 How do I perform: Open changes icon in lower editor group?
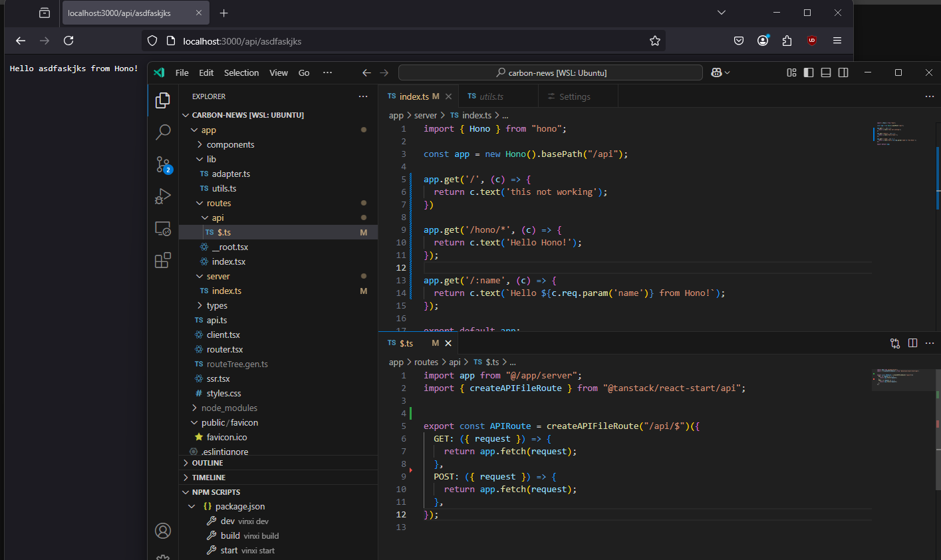[895, 343]
